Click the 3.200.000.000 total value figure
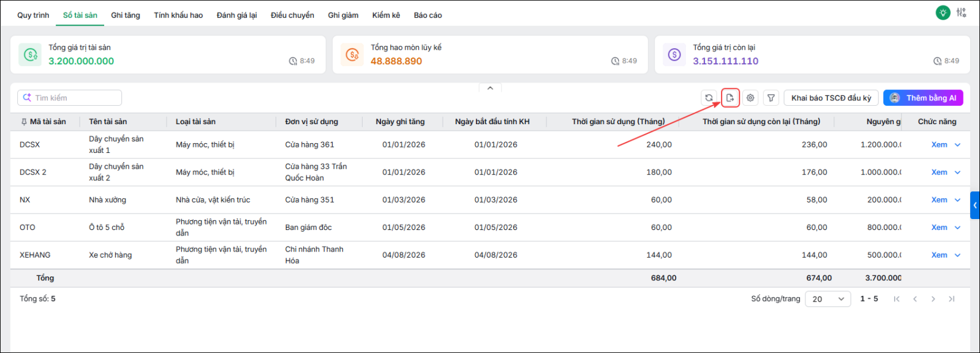This screenshot has height=353, width=980. pos(81,61)
